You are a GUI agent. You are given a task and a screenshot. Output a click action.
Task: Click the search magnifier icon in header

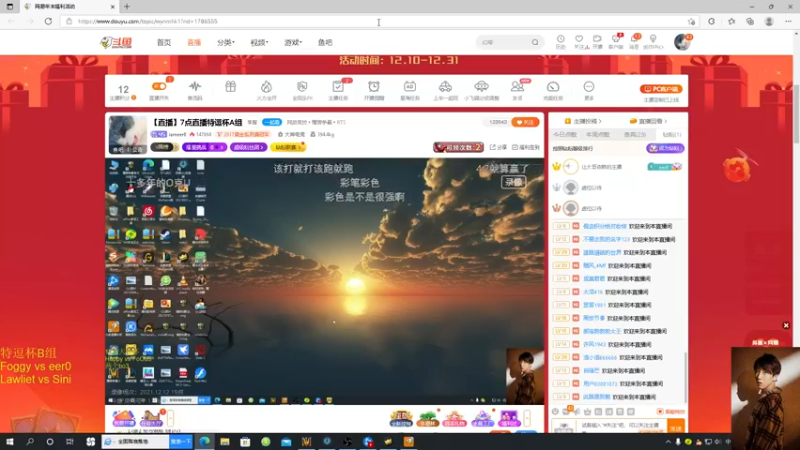(535, 42)
